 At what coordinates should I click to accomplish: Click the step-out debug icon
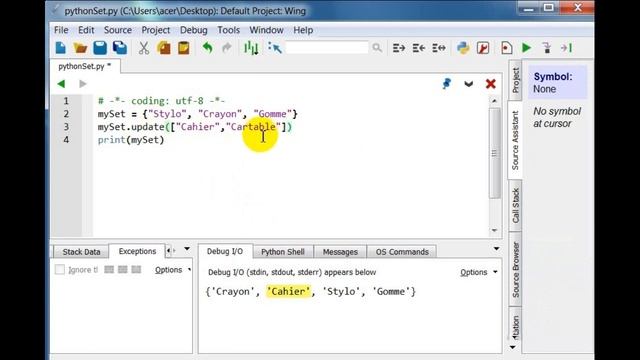click(x=567, y=48)
